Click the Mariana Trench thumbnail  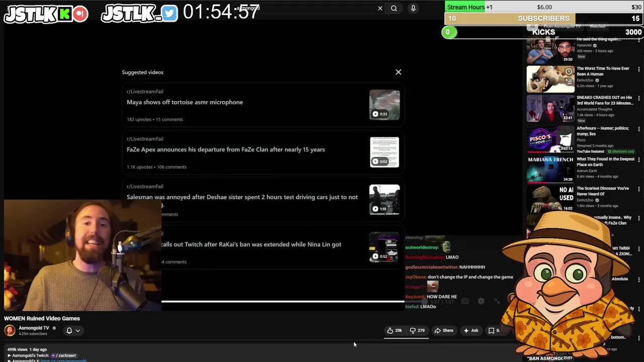550,169
